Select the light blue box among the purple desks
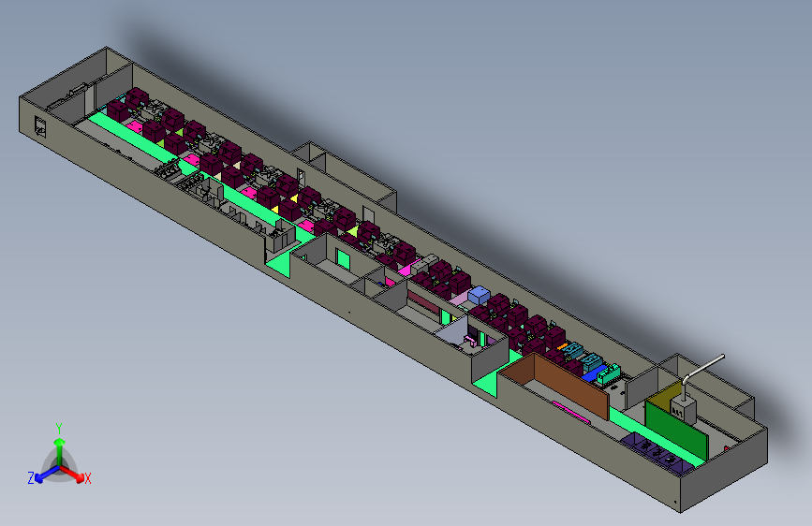812x526 pixels. click(479, 295)
